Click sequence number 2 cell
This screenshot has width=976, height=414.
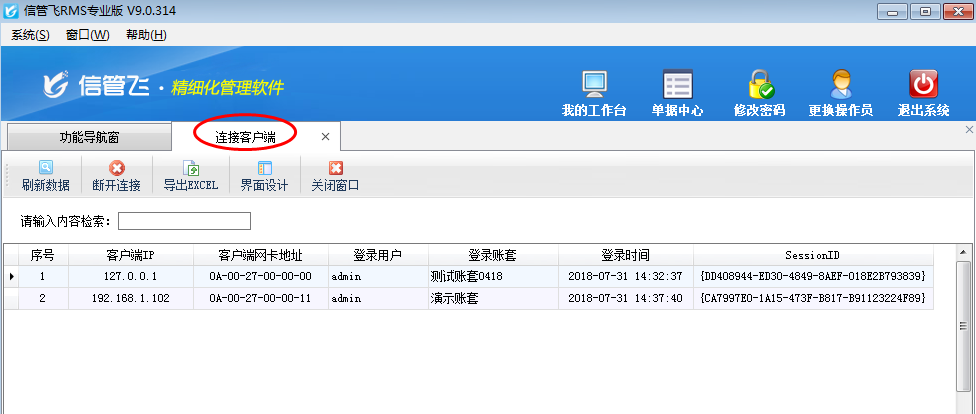point(42,298)
